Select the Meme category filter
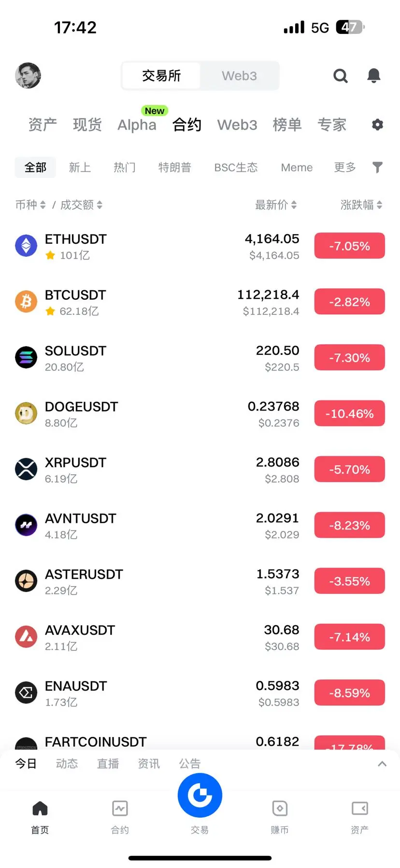The height and width of the screenshot is (868, 400). (297, 167)
